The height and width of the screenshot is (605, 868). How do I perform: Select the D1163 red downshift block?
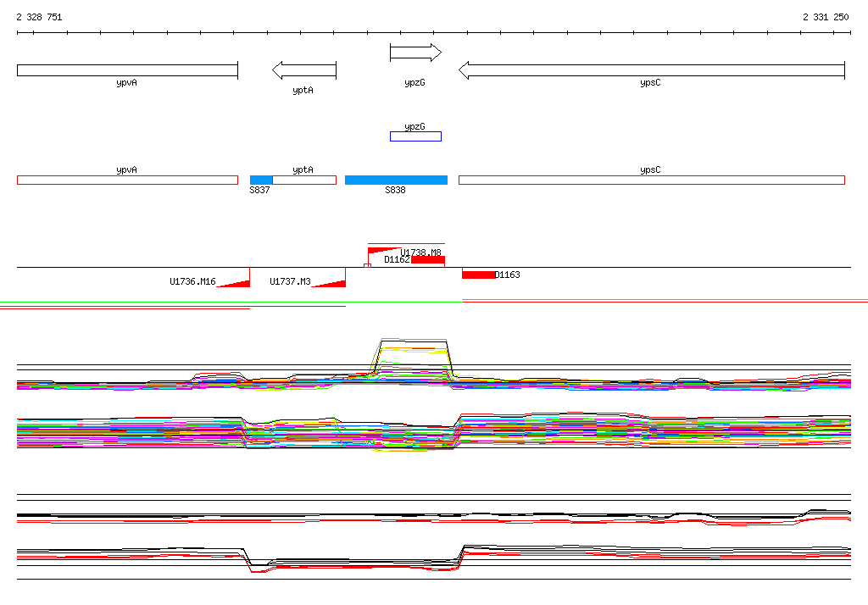pos(478,275)
